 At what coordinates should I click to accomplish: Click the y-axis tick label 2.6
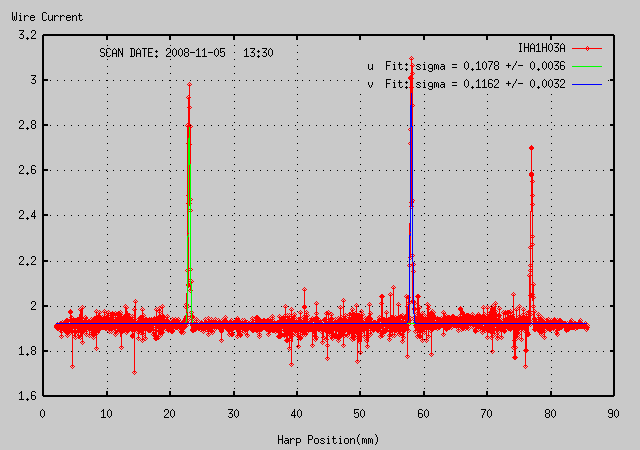point(27,170)
